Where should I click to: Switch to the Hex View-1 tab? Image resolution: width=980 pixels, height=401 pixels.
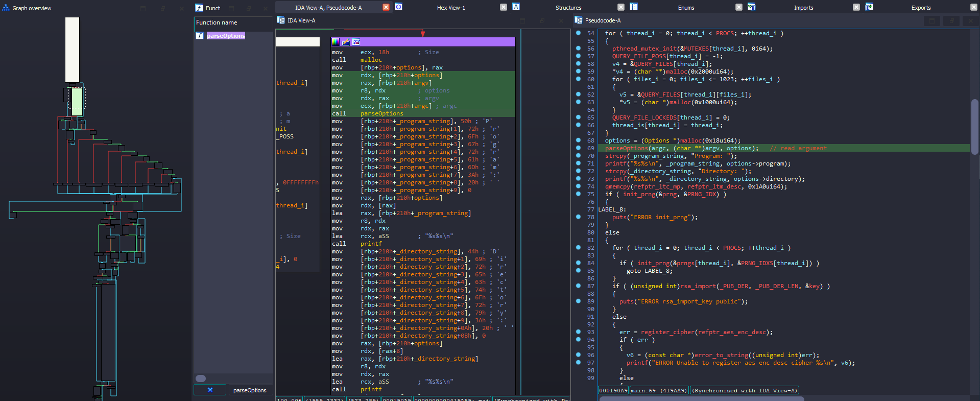[451, 8]
